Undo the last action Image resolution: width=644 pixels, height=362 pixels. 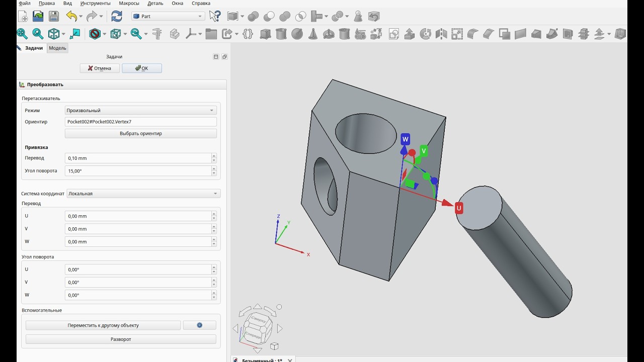click(71, 16)
